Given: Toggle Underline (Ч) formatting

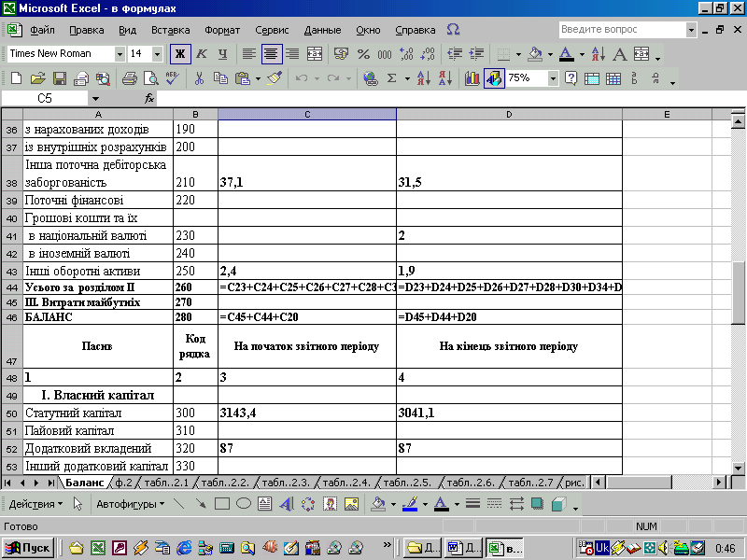Looking at the screenshot, I should point(222,54).
